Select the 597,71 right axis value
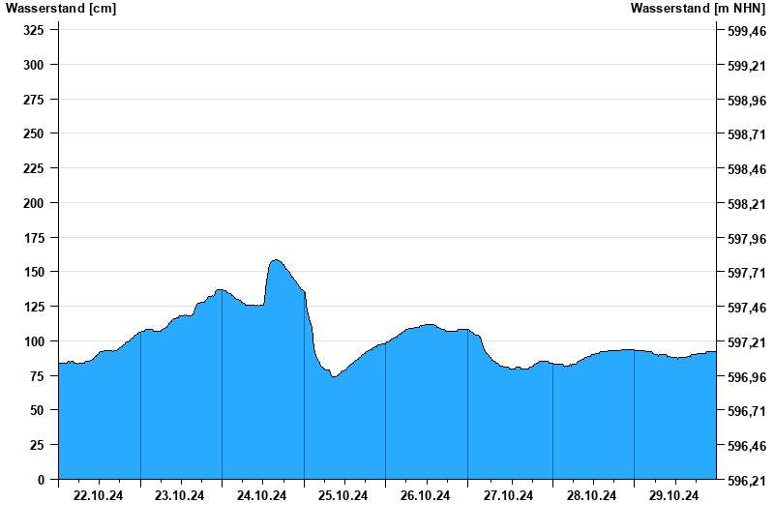 point(747,273)
